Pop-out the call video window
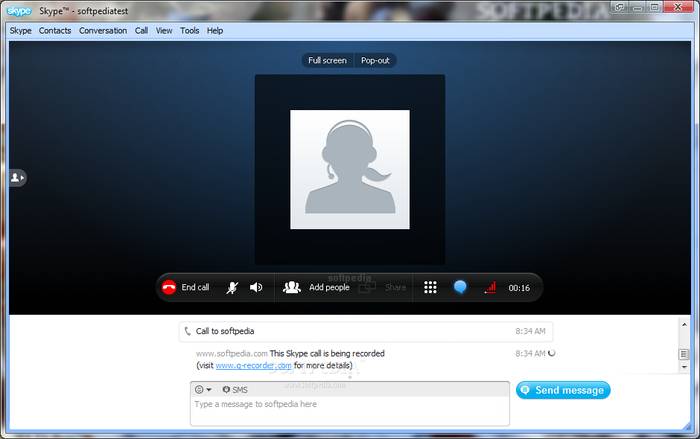 pyautogui.click(x=376, y=60)
